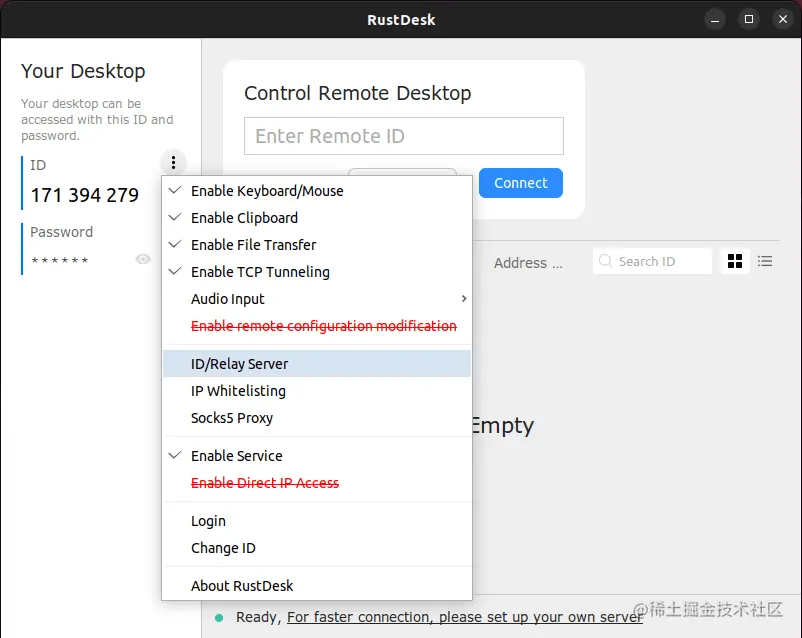
Task: Switch to grid view icon
Action: tap(734, 261)
